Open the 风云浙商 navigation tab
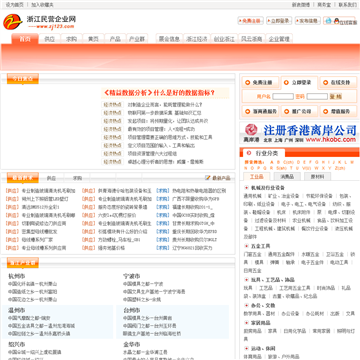 click(x=252, y=39)
